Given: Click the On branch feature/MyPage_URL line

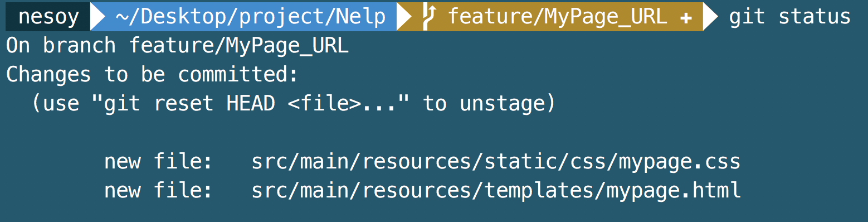Looking at the screenshot, I should click(x=178, y=46).
